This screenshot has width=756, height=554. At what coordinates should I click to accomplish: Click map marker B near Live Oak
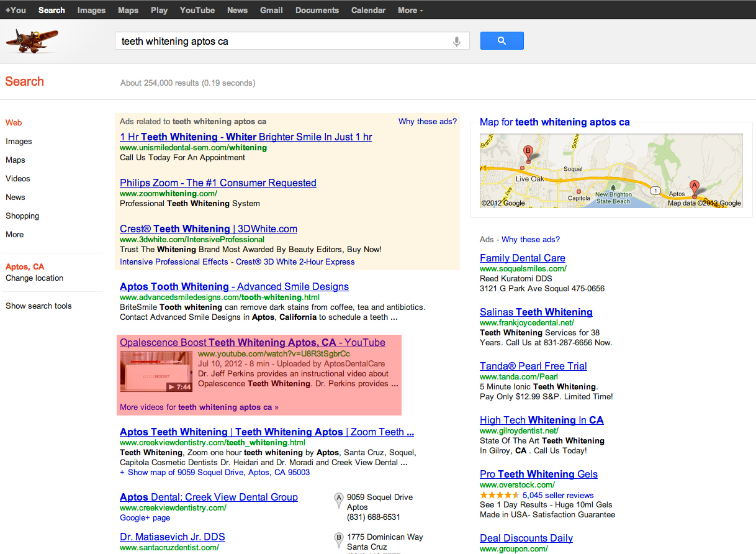[528, 153]
